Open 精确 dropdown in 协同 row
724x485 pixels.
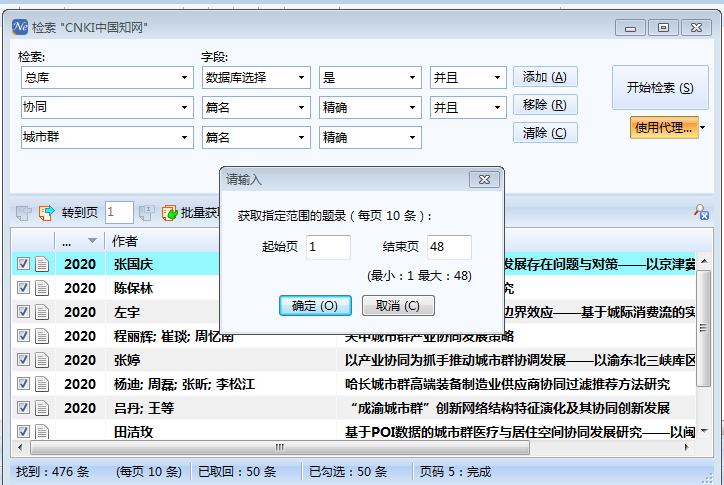click(x=412, y=108)
